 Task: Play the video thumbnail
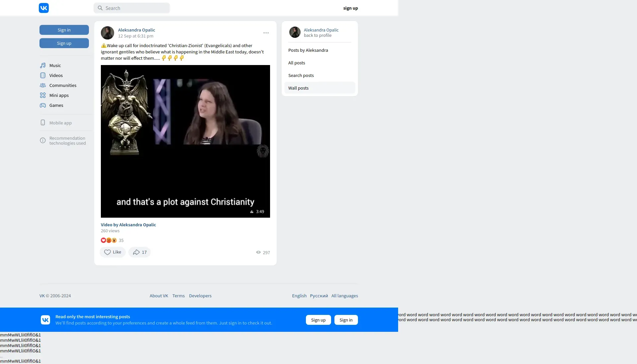(185, 141)
